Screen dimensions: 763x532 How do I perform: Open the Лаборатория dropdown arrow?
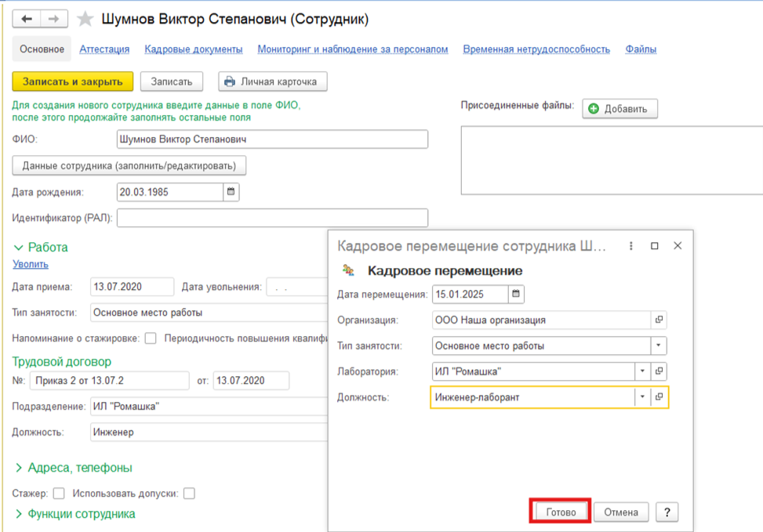[642, 371]
